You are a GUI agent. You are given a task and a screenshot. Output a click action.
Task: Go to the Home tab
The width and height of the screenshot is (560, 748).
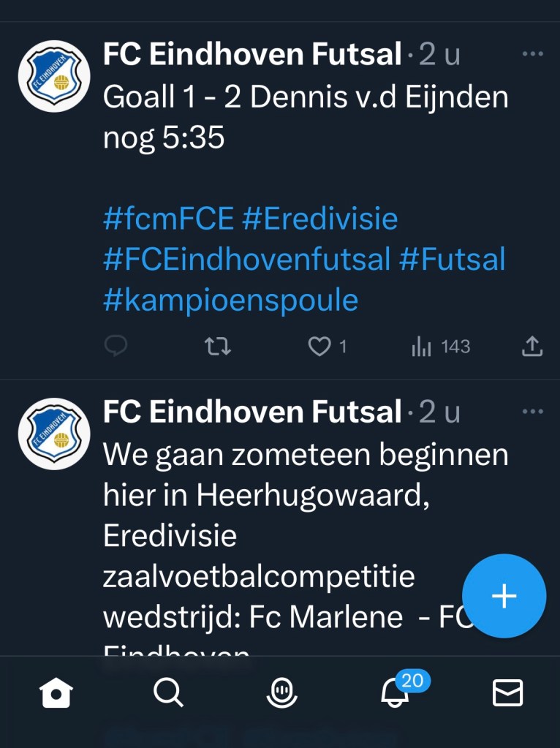point(56,692)
